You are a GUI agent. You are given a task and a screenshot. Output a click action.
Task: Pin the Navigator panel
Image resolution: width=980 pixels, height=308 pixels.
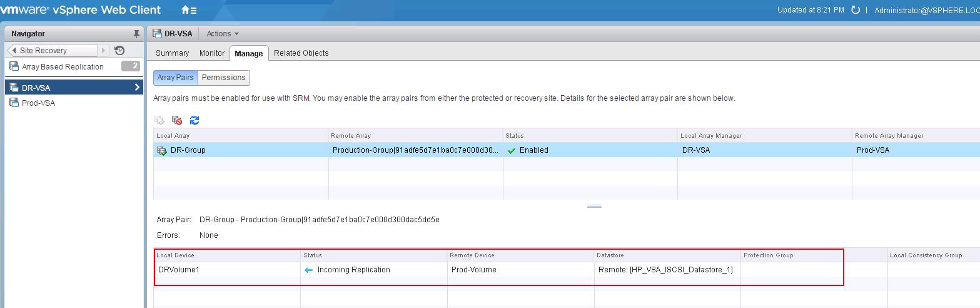coord(137,34)
